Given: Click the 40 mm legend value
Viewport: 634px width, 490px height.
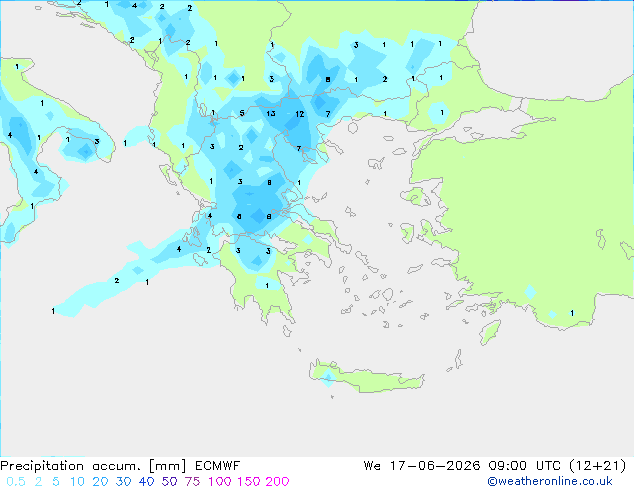Looking at the screenshot, I should (x=146, y=482).
